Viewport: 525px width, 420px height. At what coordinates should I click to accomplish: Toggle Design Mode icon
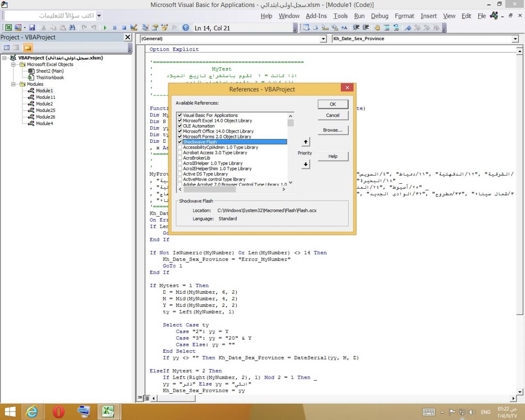click(x=133, y=28)
